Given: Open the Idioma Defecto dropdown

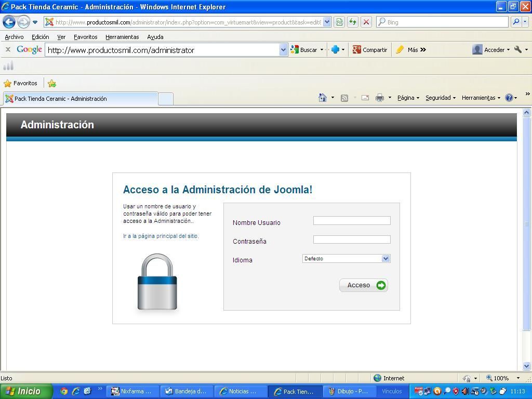Looking at the screenshot, I should point(347,259).
